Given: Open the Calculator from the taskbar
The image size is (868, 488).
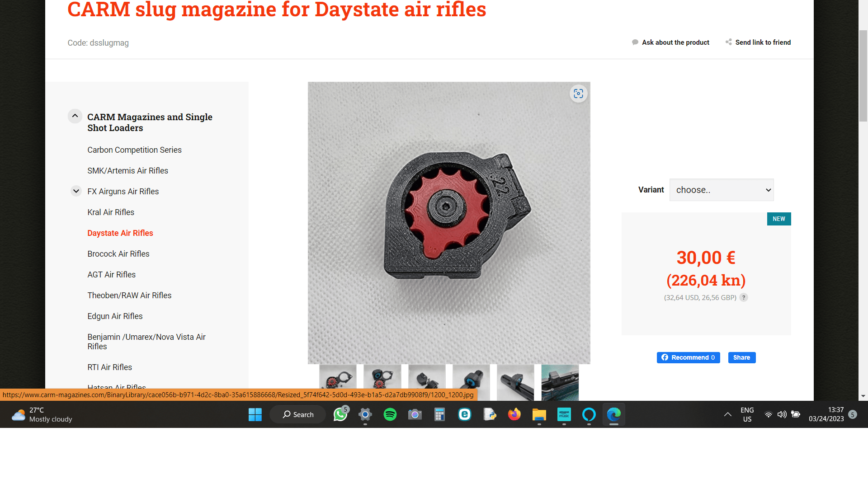Looking at the screenshot, I should click(x=440, y=414).
